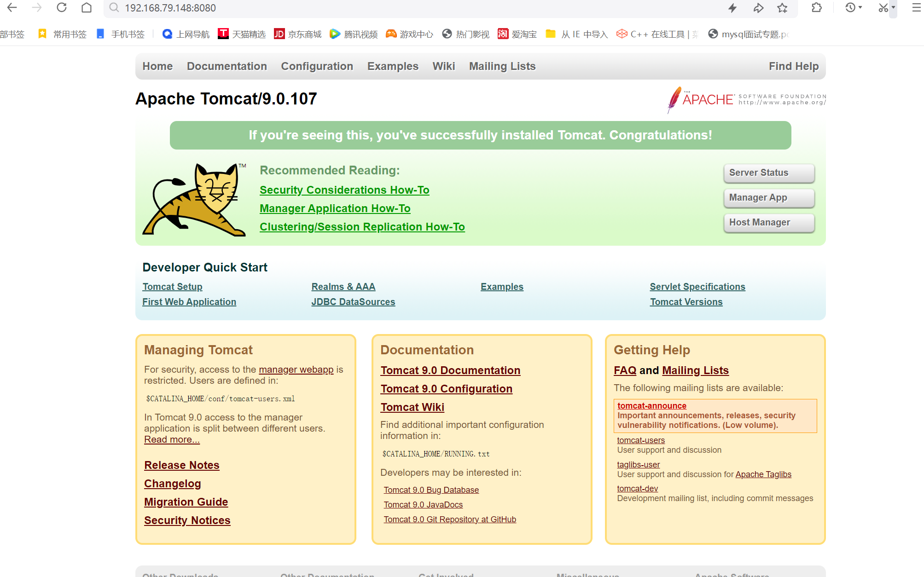Open Security Considerations How-To link
This screenshot has width=924, height=577.
(344, 190)
